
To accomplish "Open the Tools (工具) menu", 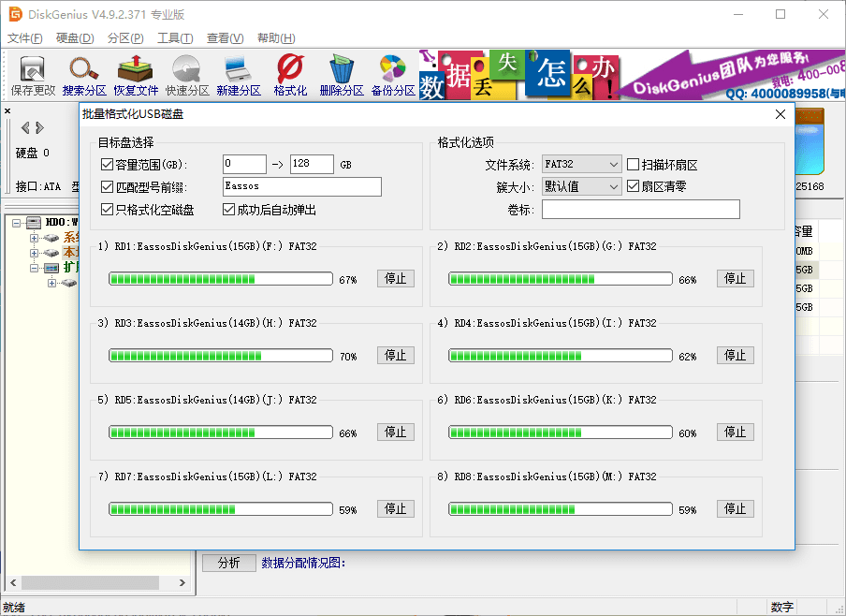I will [x=175, y=38].
